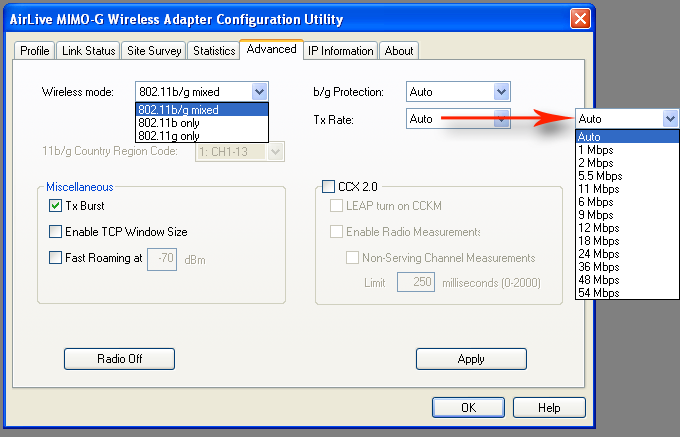Close the AirLive configuration window
Screen dimensions: 680x437
click(580, 19)
